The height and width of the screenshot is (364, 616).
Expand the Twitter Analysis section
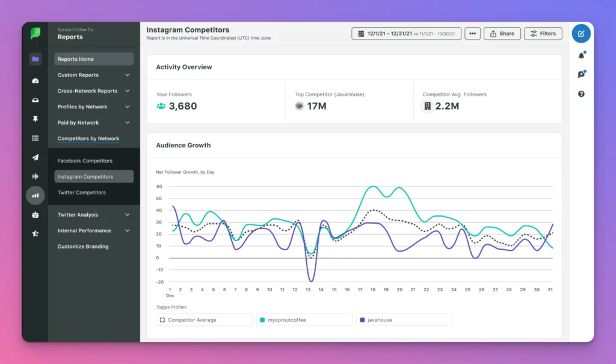[93, 214]
